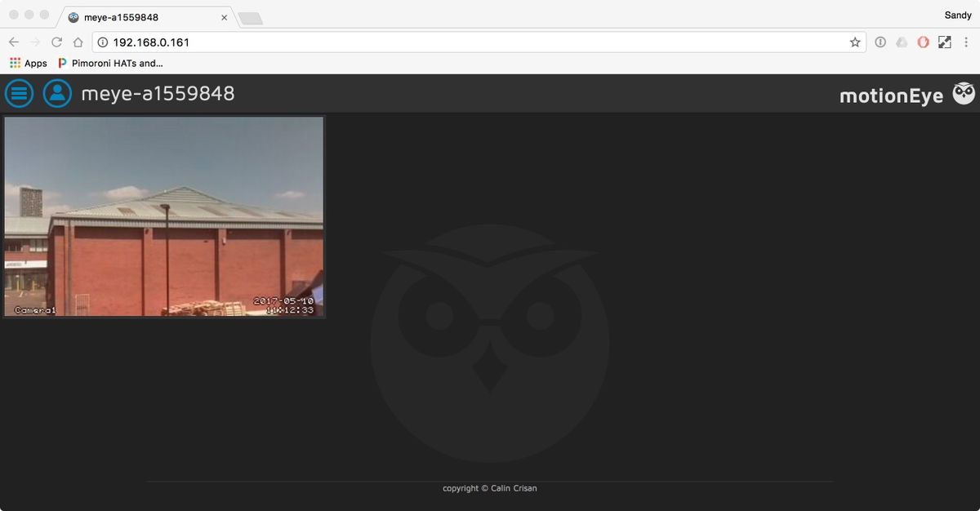This screenshot has height=511, width=980.
Task: Click the motionEye owl logo
Action: point(963,93)
